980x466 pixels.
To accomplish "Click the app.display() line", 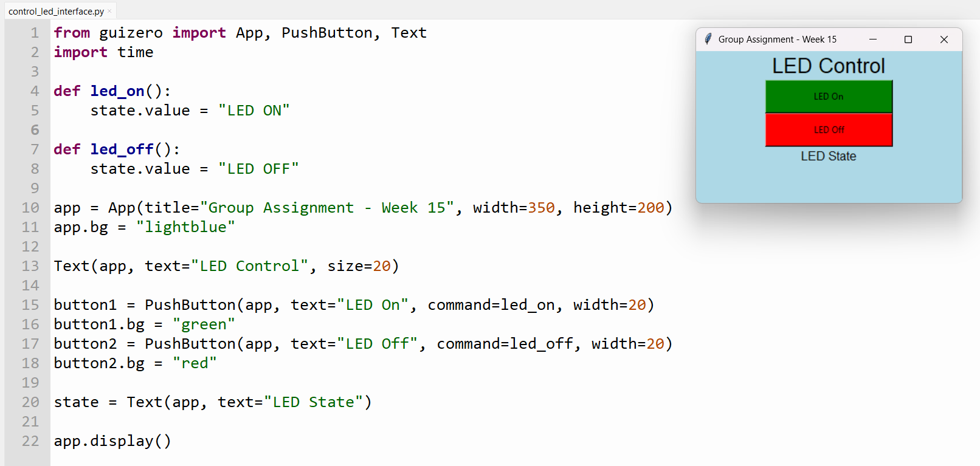I will pyautogui.click(x=112, y=441).
